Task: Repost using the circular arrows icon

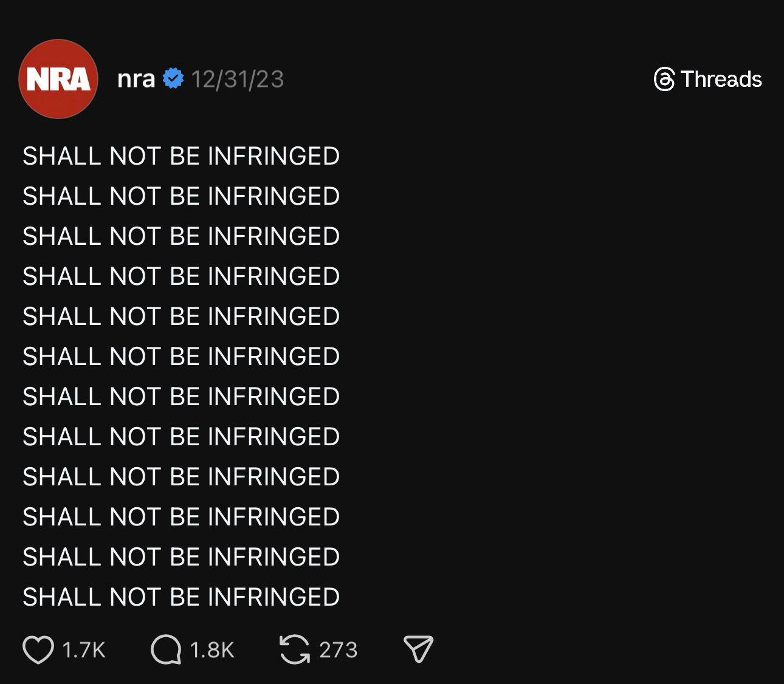Action: tap(295, 649)
